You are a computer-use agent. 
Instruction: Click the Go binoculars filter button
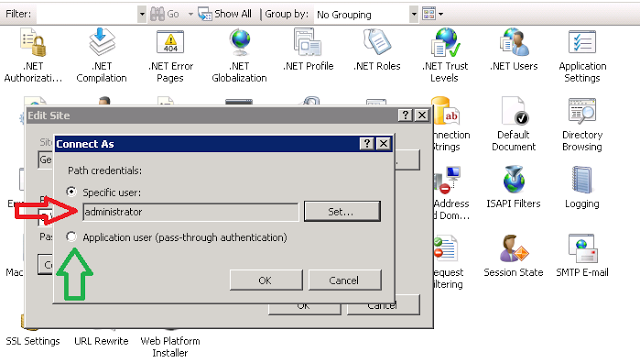point(165,14)
